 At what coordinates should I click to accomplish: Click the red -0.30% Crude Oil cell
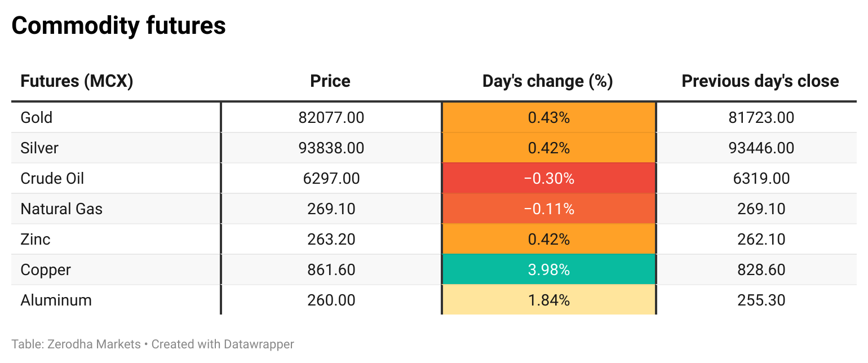(x=549, y=178)
